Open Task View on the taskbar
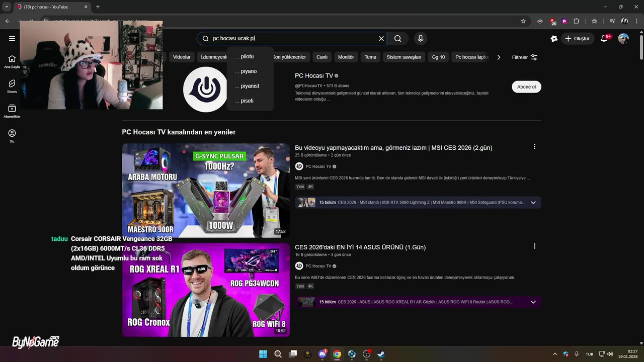 [x=293, y=354]
